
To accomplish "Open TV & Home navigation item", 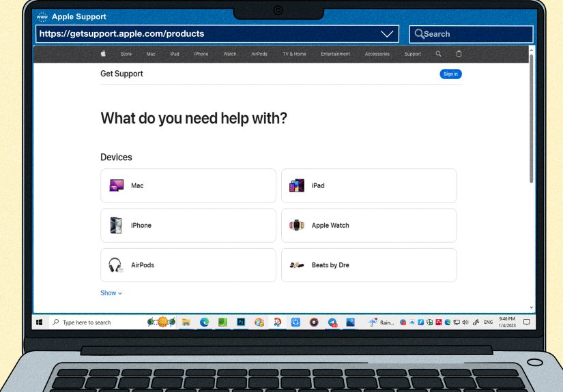I will (x=294, y=54).
